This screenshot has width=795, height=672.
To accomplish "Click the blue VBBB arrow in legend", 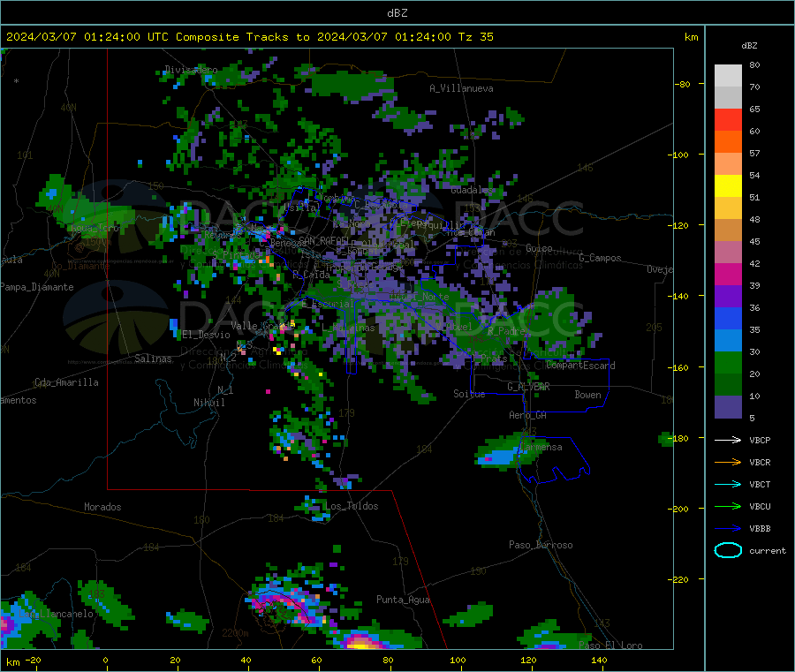I will (728, 529).
